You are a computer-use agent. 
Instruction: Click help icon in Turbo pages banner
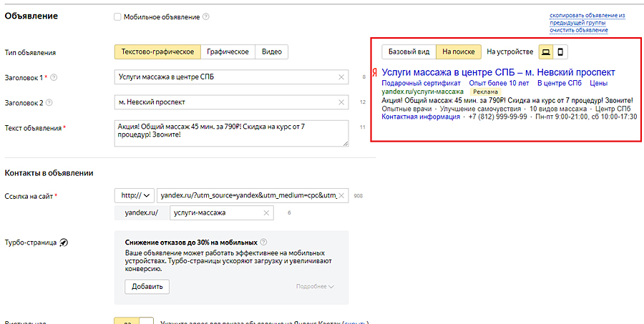pos(263,242)
